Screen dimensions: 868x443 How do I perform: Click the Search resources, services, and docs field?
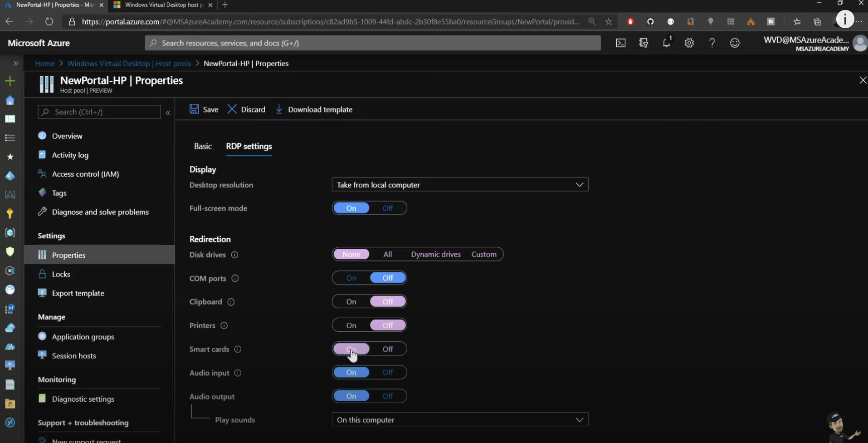pos(372,43)
